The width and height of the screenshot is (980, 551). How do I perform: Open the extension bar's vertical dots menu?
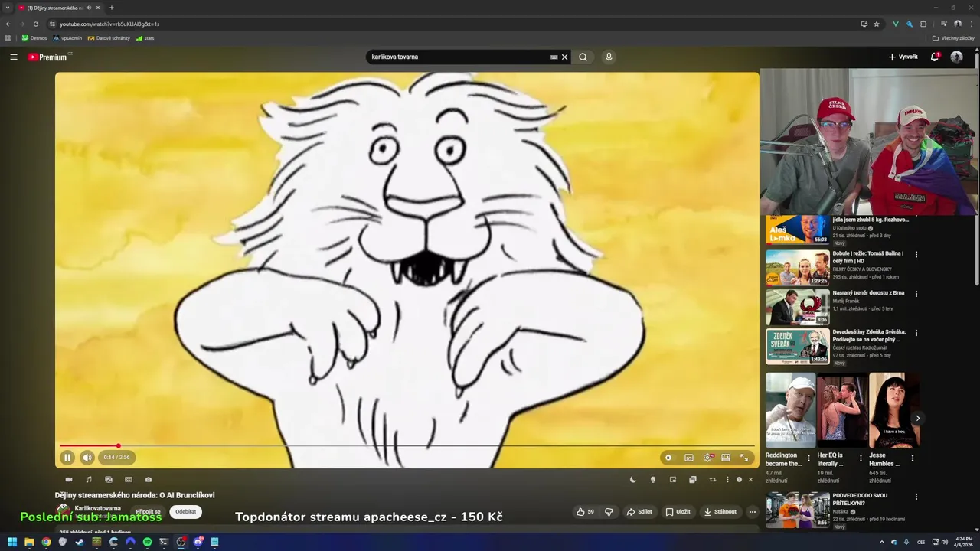point(727,480)
